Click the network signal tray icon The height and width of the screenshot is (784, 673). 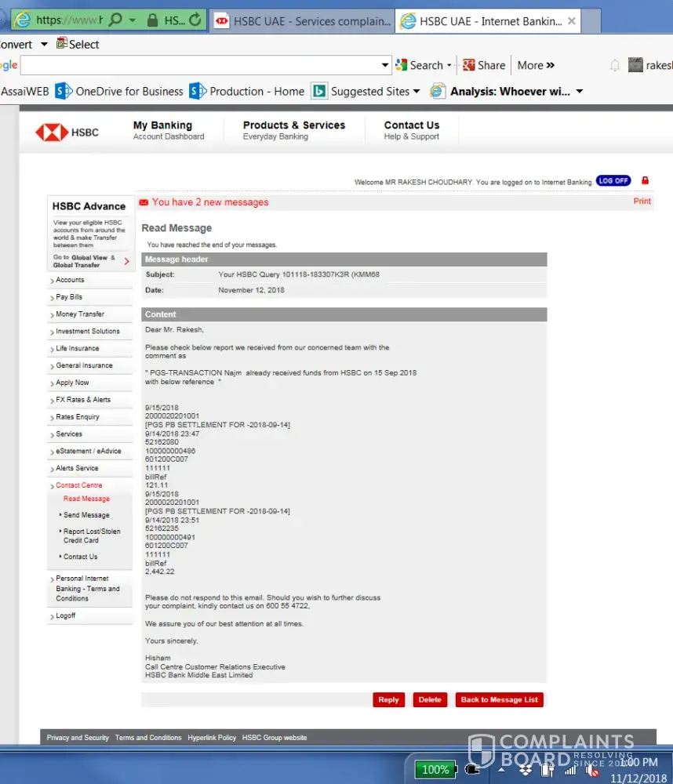point(570,771)
